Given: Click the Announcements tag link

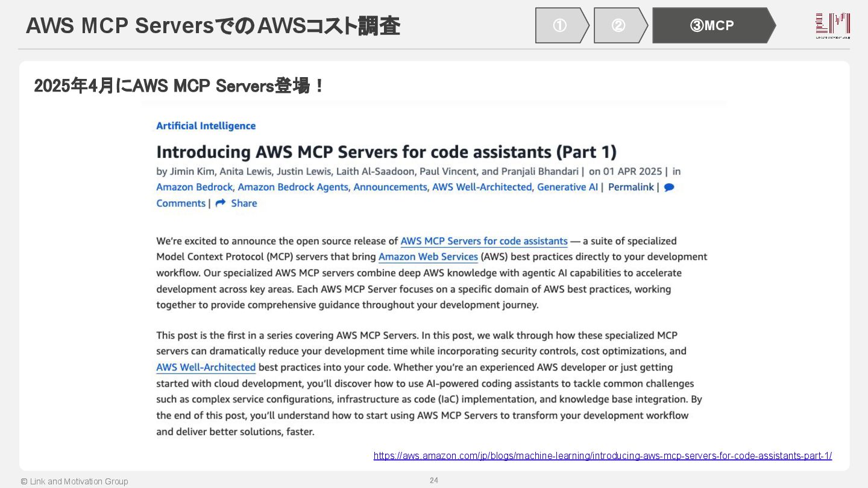Looking at the screenshot, I should (390, 187).
